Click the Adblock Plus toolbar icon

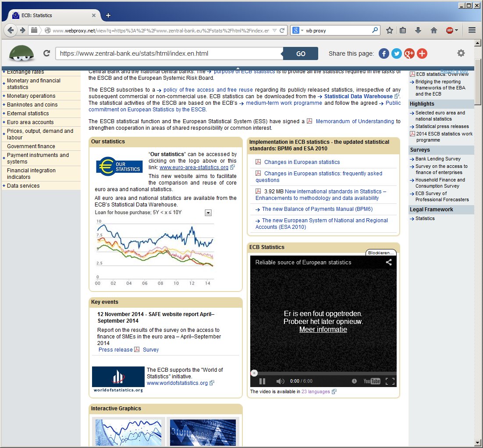tap(450, 30)
